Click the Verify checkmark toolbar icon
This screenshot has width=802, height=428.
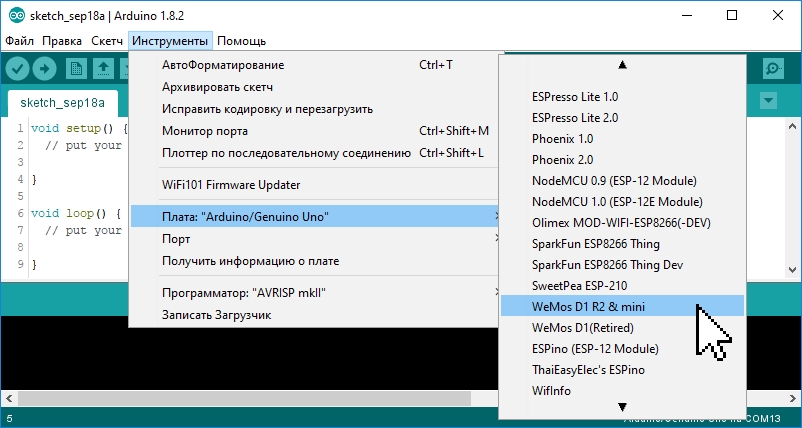pyautogui.click(x=17, y=69)
